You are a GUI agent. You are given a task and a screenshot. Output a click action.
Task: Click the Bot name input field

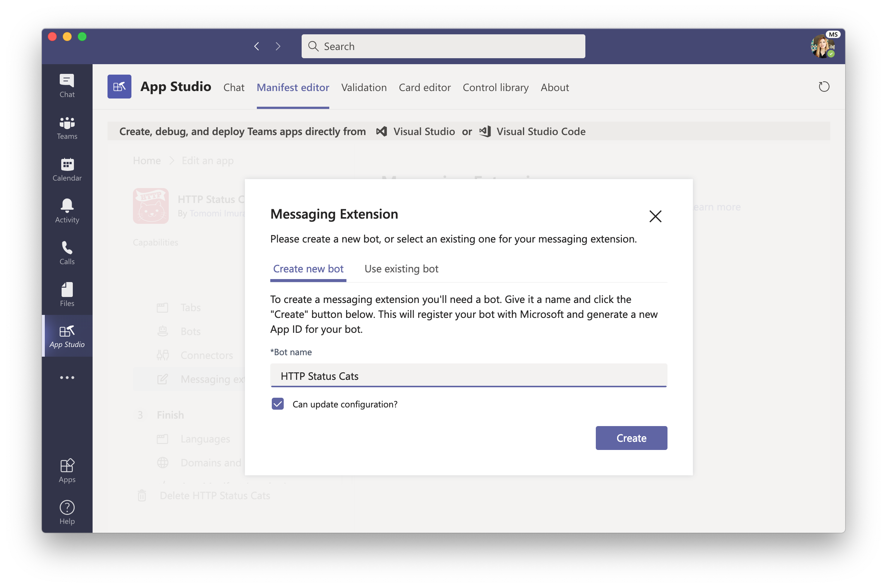[468, 376]
